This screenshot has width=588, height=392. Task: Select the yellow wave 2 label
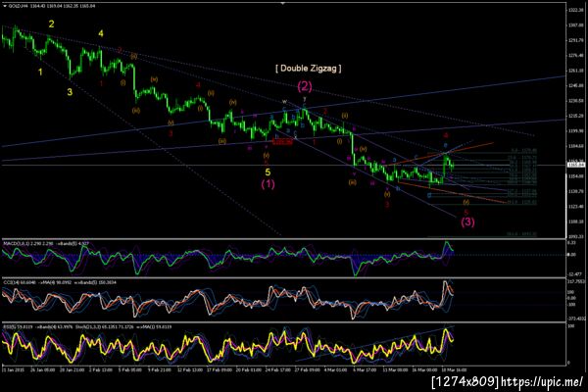pyautogui.click(x=51, y=24)
